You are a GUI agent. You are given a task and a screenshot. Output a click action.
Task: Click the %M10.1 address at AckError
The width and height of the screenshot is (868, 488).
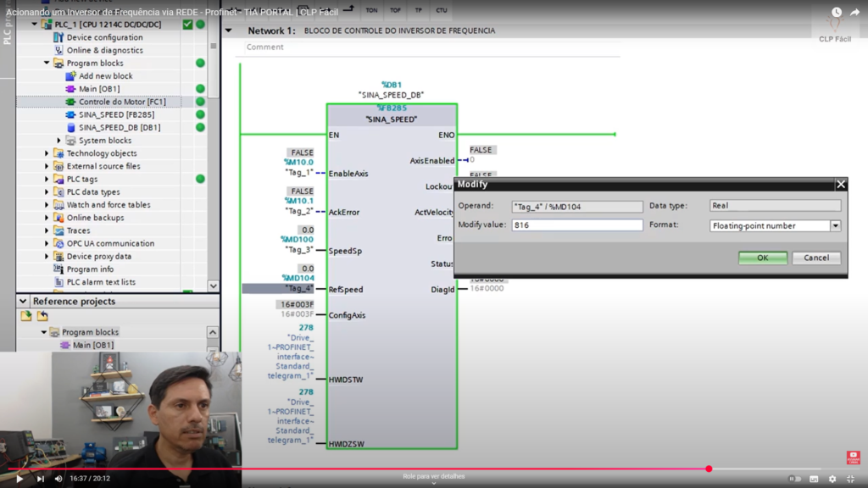tap(299, 201)
